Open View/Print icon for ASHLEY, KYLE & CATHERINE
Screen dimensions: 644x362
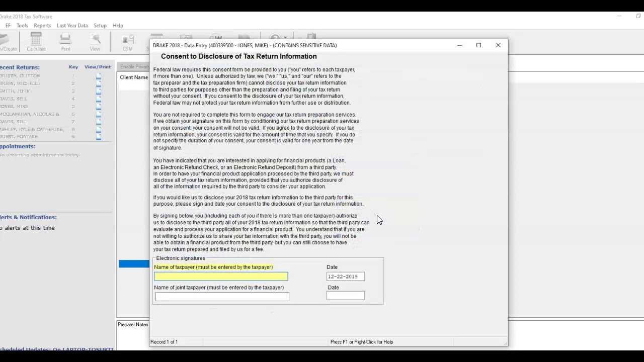[99, 129]
